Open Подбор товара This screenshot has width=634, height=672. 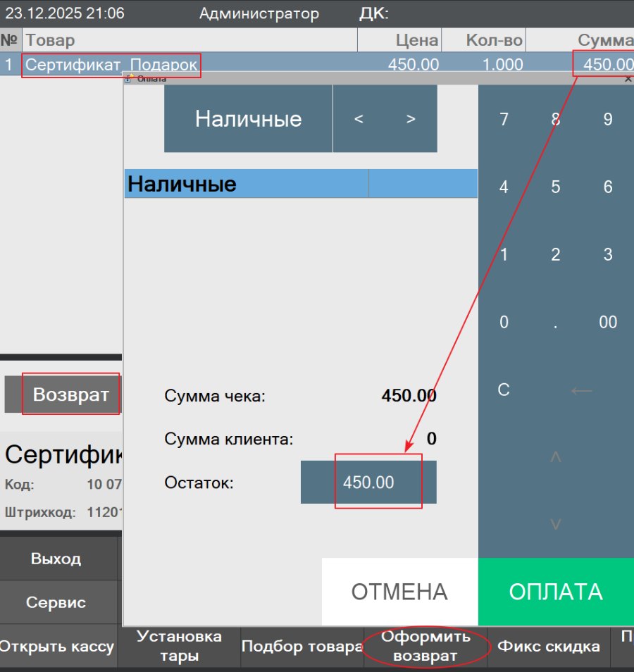point(302,646)
